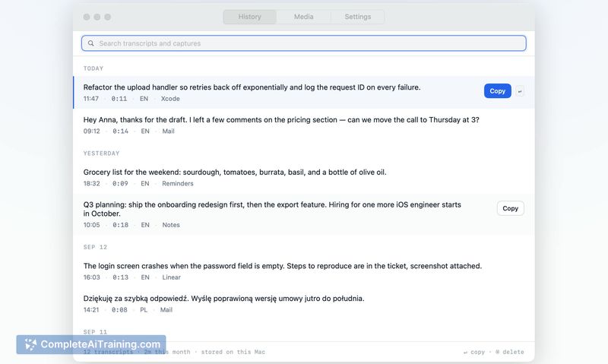608x364 pixels.
Task: Click the copy shortcut hint in footer
Action: click(x=473, y=352)
